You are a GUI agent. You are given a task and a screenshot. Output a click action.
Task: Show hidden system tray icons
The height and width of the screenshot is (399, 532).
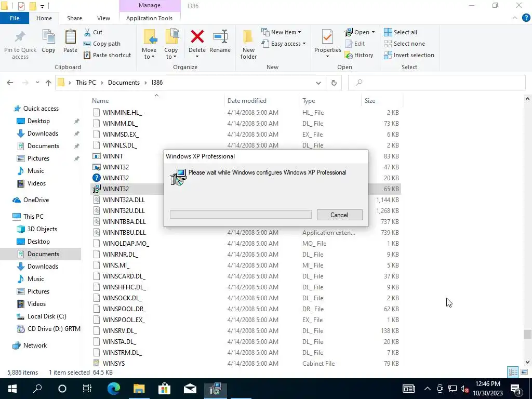[x=428, y=389]
